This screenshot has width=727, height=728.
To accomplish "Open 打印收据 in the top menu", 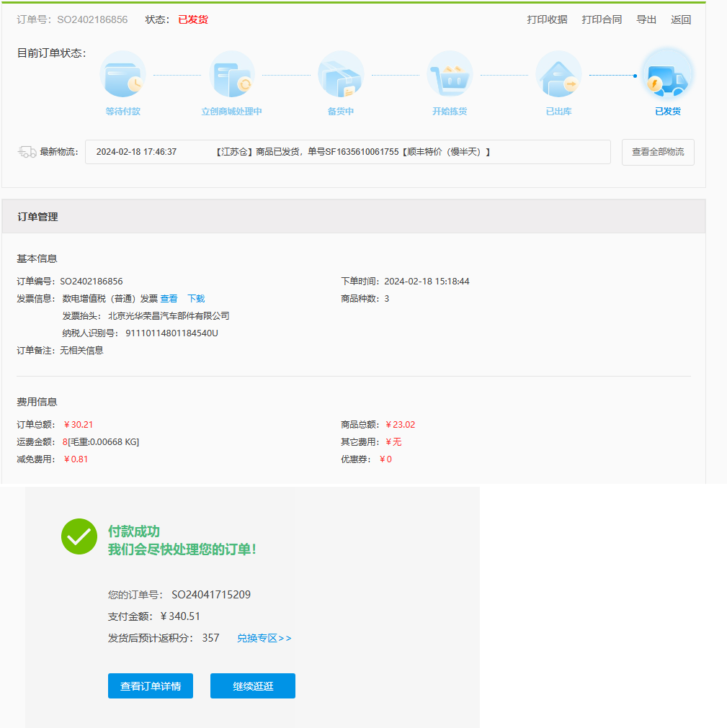I will click(547, 19).
